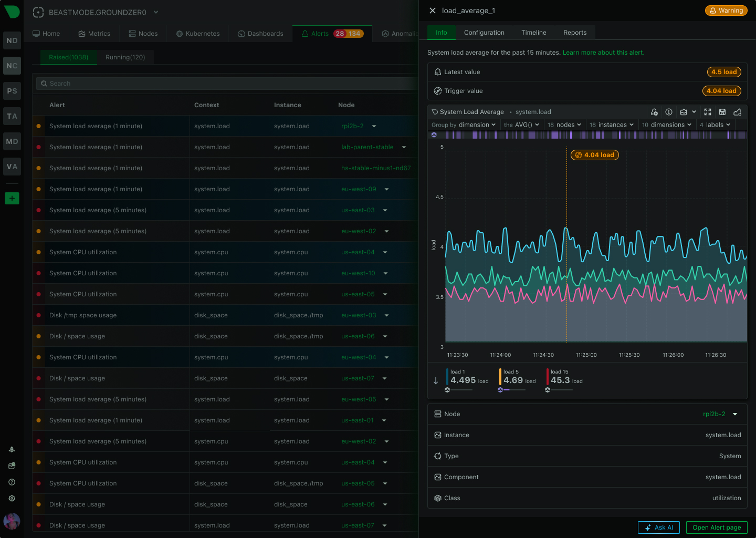
Task: Click the chart information icon
Action: [x=669, y=112]
